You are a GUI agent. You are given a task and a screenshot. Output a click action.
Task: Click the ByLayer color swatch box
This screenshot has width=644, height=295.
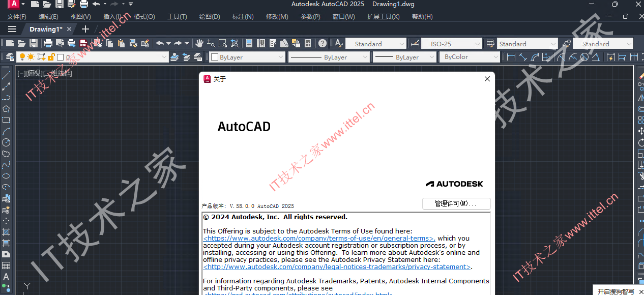click(x=215, y=57)
